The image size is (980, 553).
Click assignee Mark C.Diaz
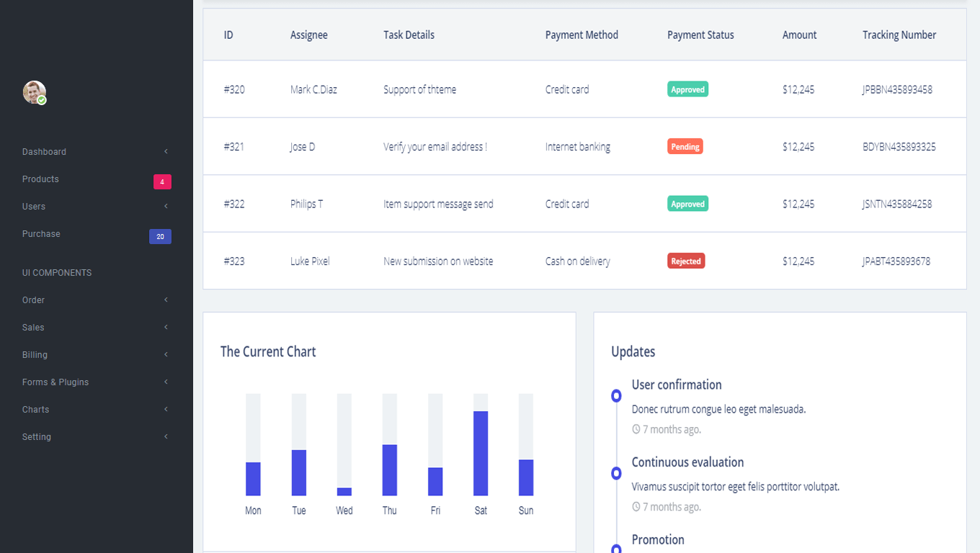(313, 89)
